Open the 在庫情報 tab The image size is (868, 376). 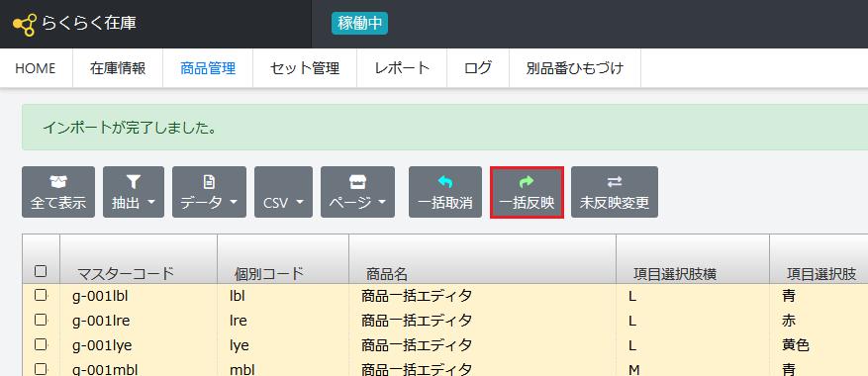(118, 68)
